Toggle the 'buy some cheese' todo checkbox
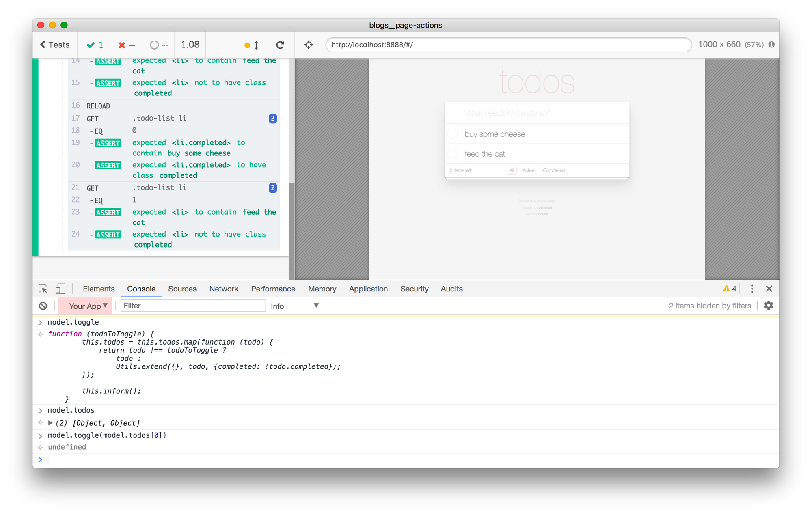812x515 pixels. [x=453, y=134]
